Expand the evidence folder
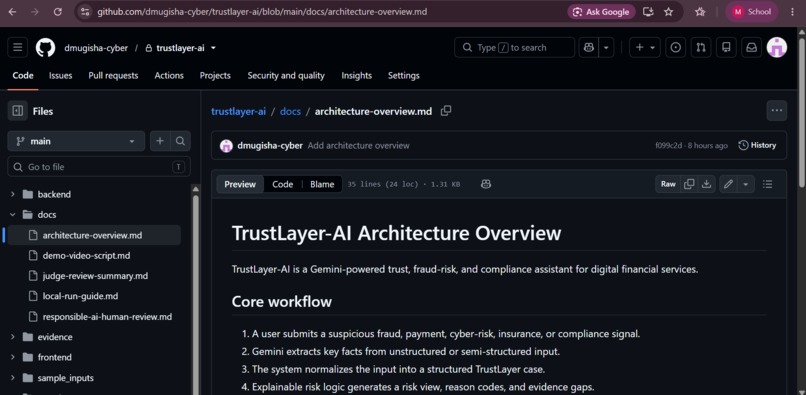806x395 pixels. pos(13,337)
